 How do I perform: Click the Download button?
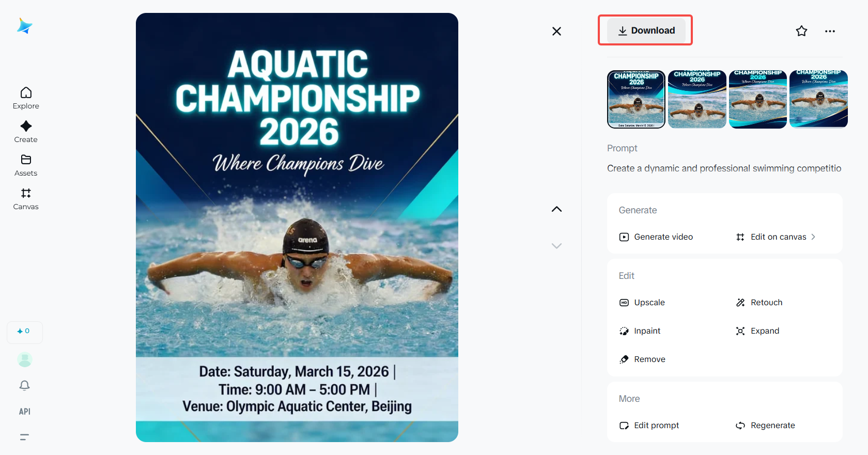[646, 30]
